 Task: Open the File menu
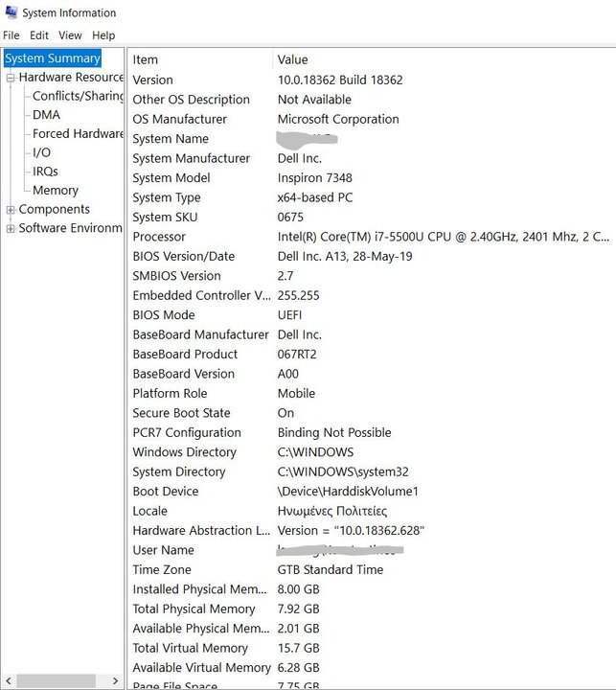[x=11, y=35]
